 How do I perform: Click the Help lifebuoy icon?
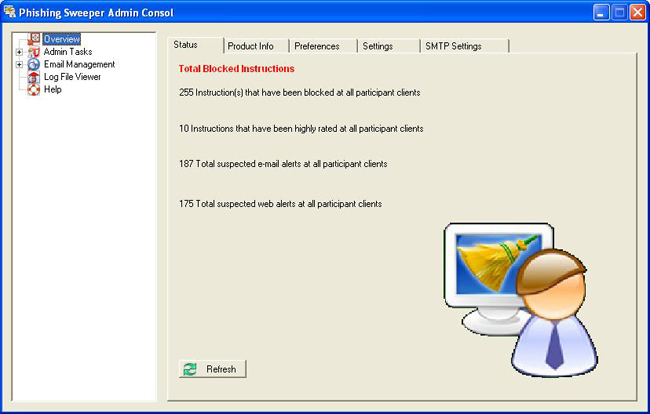pos(34,90)
